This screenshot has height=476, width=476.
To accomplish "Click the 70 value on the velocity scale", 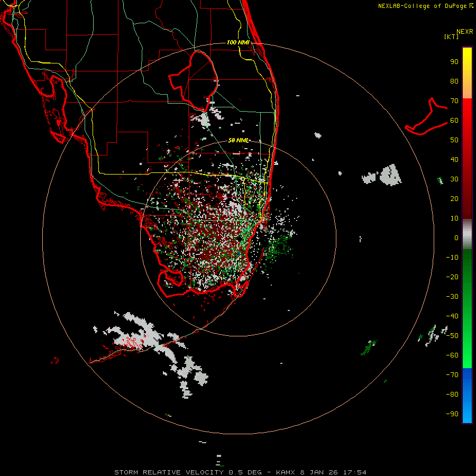I will tap(454, 101).
